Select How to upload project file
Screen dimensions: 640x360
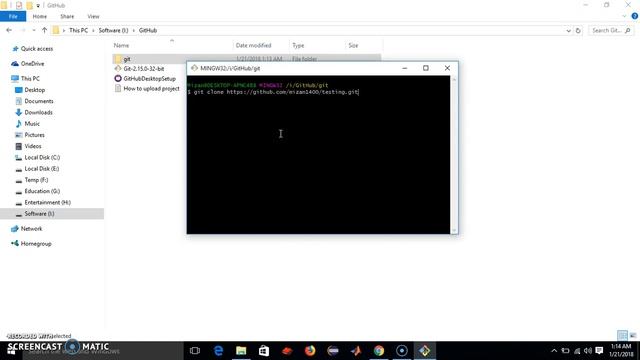[x=151, y=89]
